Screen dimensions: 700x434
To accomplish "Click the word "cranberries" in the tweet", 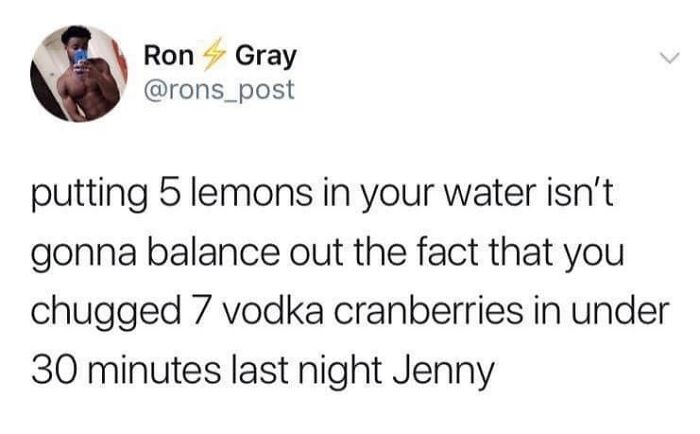I will [x=428, y=311].
